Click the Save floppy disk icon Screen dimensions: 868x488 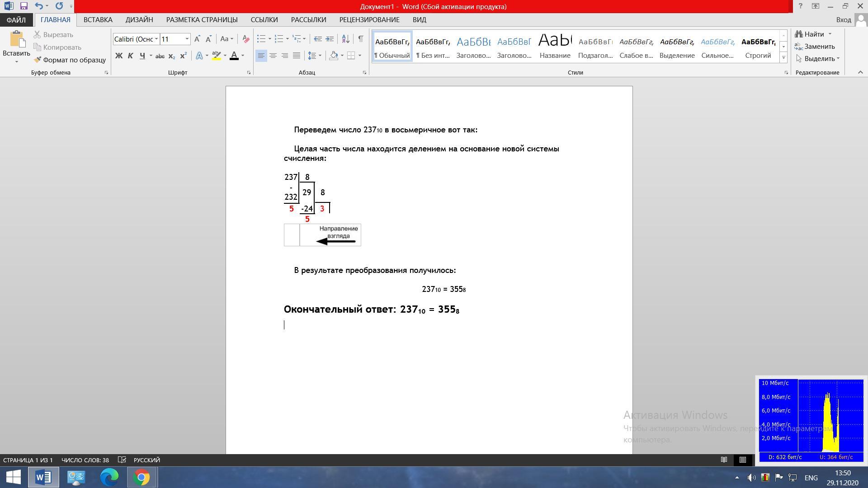coord(24,6)
